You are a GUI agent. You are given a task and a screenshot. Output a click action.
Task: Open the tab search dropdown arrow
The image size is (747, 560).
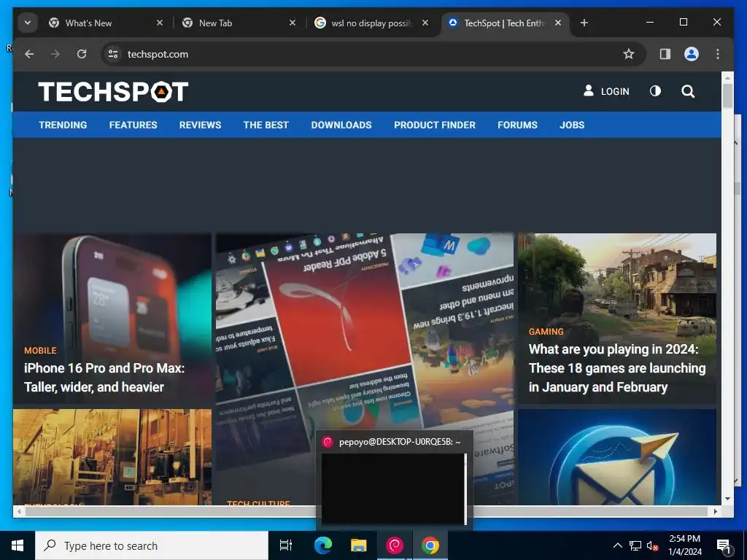click(x=28, y=23)
